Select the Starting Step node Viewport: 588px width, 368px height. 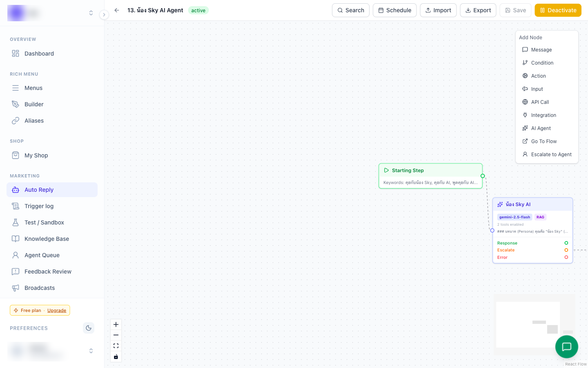tap(431, 176)
